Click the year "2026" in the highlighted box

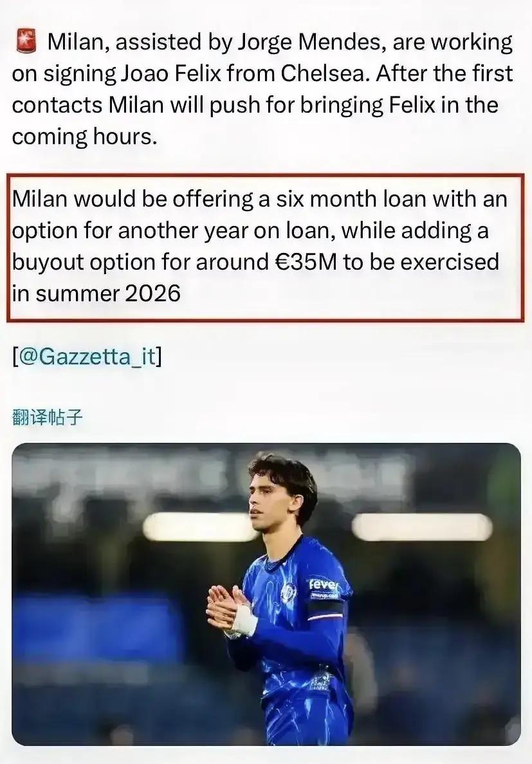152,293
